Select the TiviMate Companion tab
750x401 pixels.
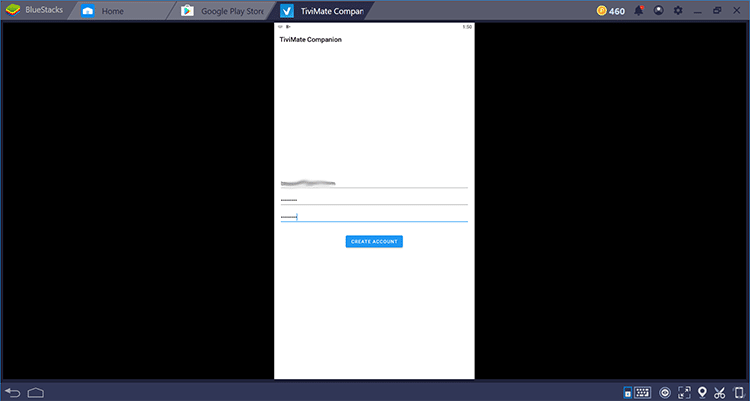321,11
